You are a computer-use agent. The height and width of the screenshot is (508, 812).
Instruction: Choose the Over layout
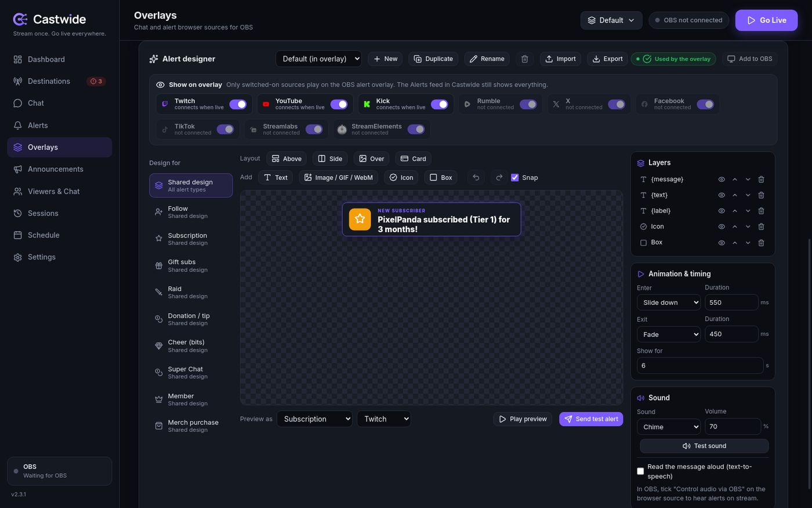[x=372, y=158]
